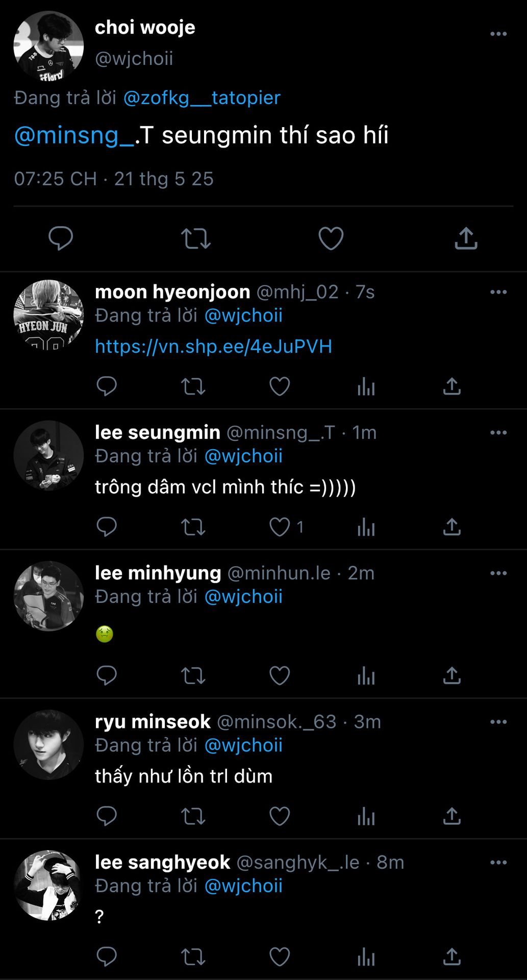The height and width of the screenshot is (980, 527).
Task: Open the @zofkg__tatopier profile mention
Action: click(x=202, y=97)
